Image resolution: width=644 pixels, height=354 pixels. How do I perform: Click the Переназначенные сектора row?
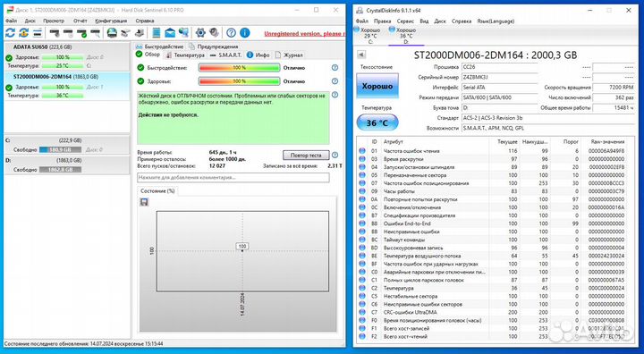[495, 175]
